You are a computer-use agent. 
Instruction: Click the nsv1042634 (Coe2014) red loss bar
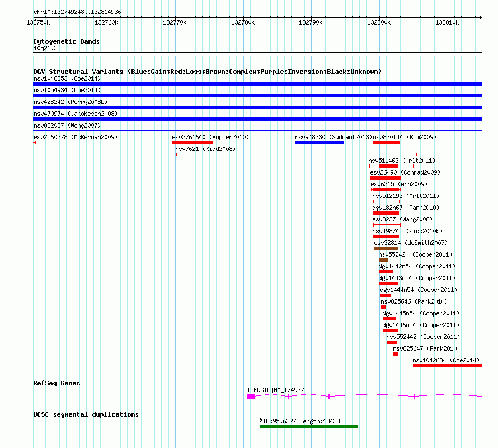(448, 366)
